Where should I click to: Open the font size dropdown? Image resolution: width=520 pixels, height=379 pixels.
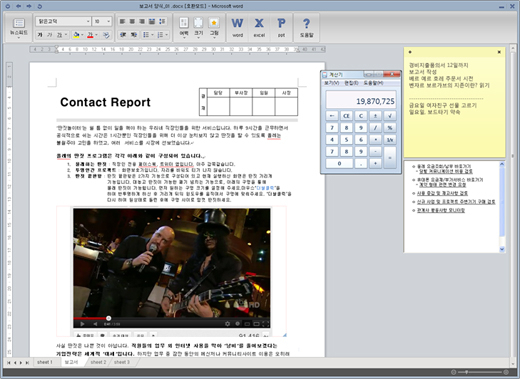(x=108, y=21)
